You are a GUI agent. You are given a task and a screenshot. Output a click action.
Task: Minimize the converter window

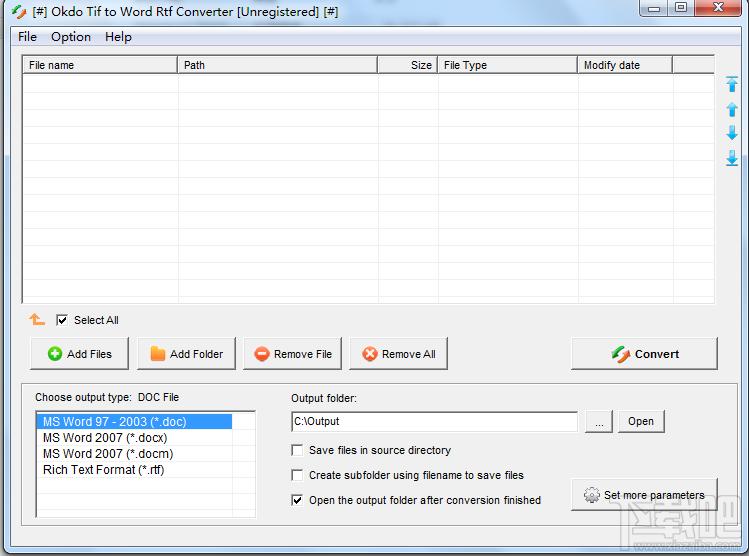(x=654, y=8)
